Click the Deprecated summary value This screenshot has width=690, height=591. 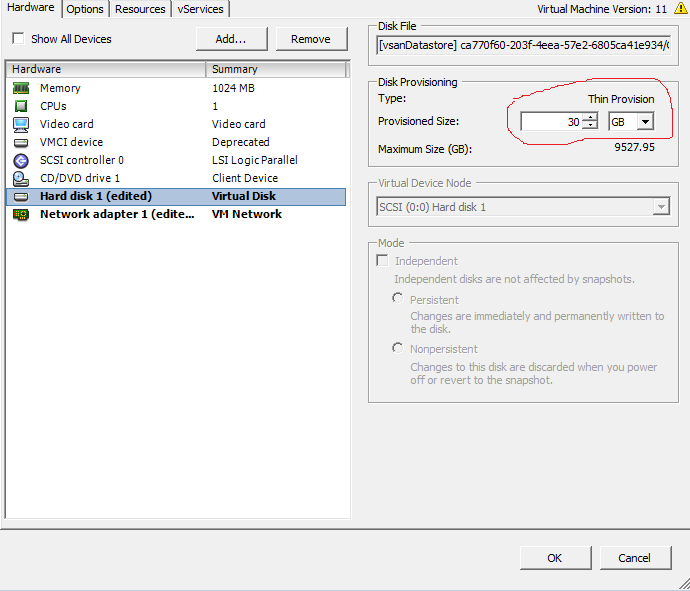pyautogui.click(x=241, y=143)
